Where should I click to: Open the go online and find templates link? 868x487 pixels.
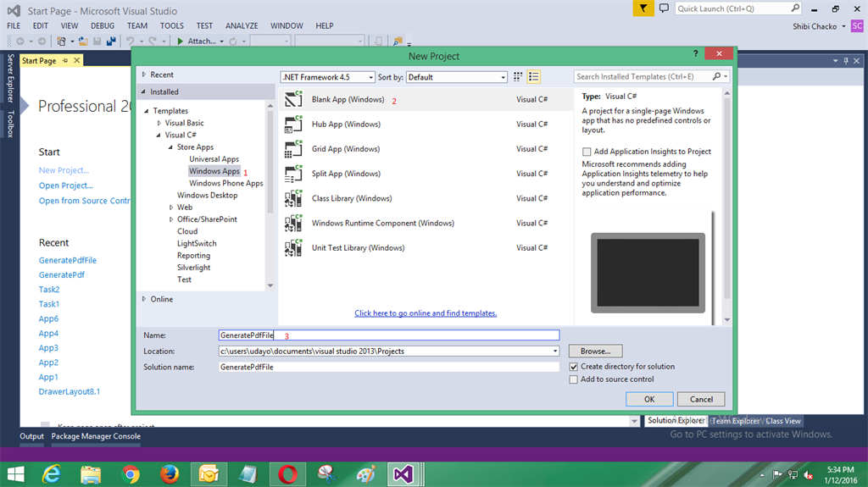tap(426, 313)
